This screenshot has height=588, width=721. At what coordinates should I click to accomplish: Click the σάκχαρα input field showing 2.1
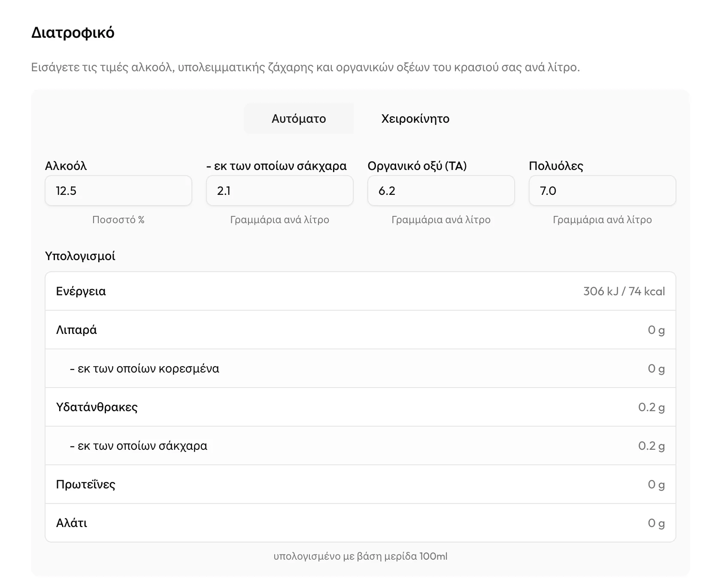point(280,191)
